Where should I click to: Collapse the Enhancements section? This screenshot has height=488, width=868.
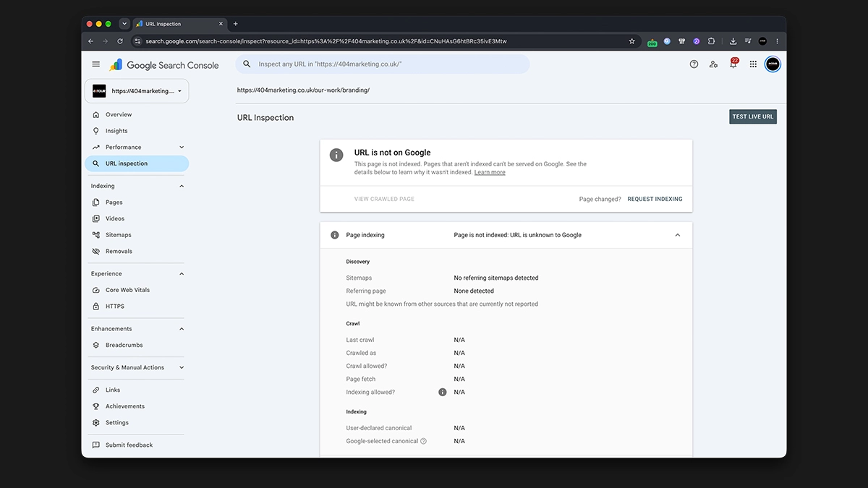click(x=182, y=329)
